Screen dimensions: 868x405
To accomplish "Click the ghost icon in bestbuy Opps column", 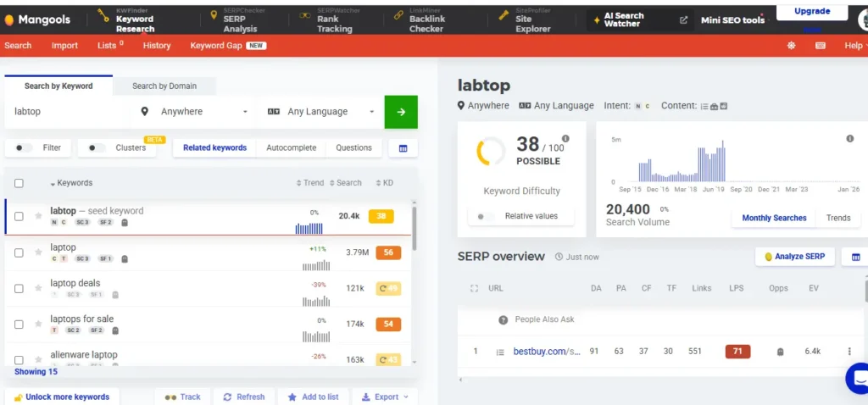I will click(x=780, y=352).
